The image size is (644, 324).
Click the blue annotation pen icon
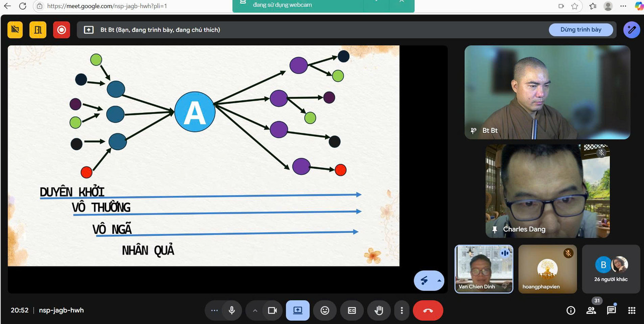631,30
